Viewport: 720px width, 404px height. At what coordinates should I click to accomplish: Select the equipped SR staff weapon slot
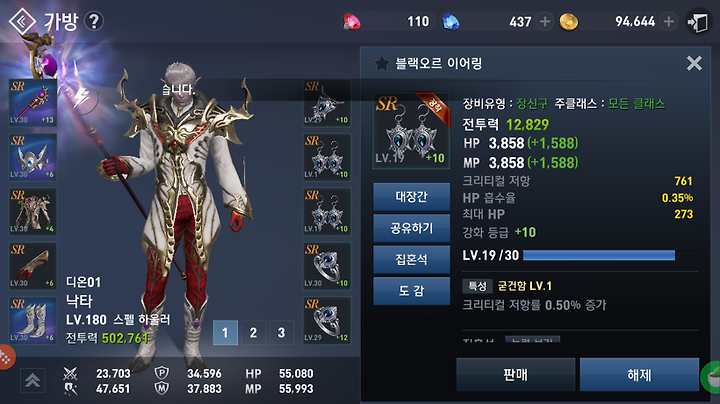pos(33,103)
